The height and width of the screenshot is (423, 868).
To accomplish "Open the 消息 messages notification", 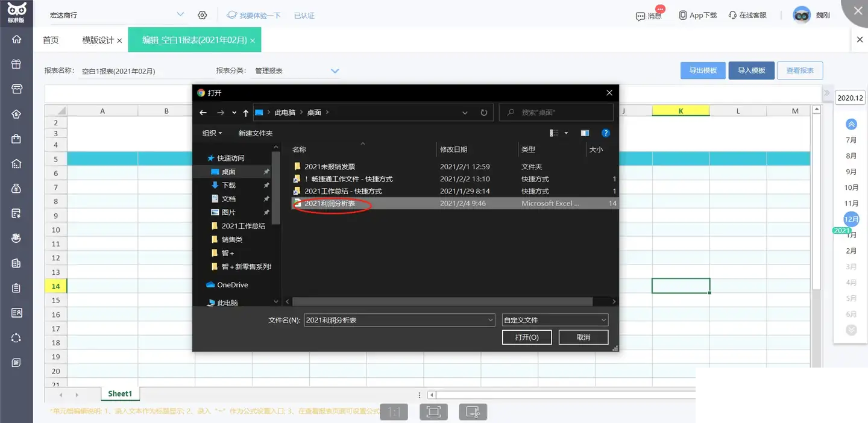I will tap(649, 15).
